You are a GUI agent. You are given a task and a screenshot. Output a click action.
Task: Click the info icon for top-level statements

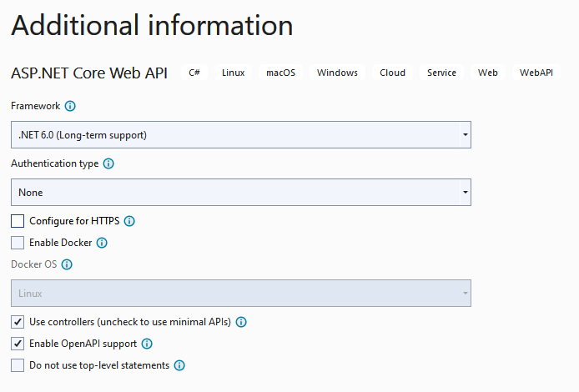tap(179, 365)
